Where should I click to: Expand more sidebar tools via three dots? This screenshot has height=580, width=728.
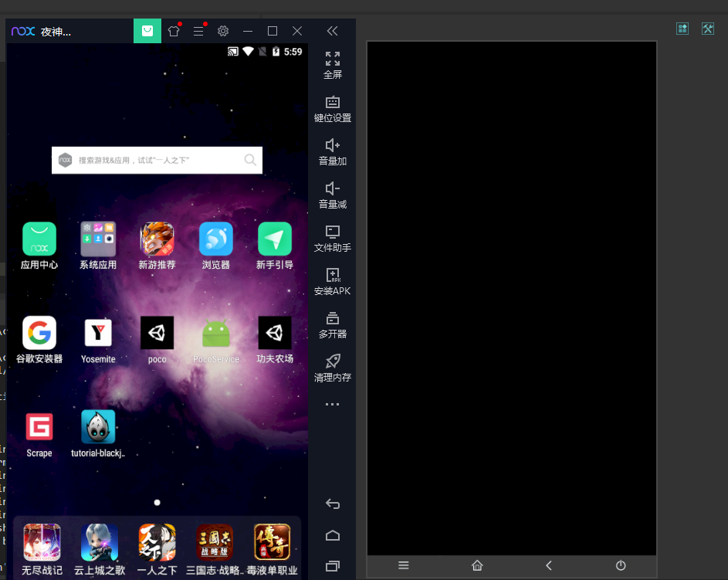click(333, 405)
